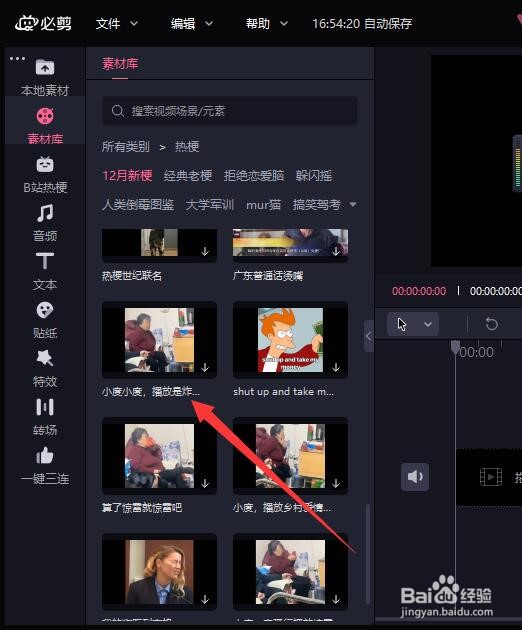Click the search magnifier icon
The image size is (522, 630).
pyautogui.click(x=117, y=111)
